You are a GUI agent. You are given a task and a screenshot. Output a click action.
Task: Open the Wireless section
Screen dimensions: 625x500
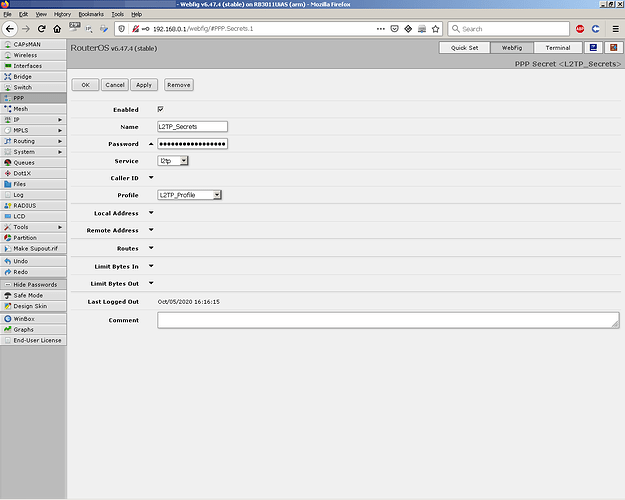pos(33,55)
